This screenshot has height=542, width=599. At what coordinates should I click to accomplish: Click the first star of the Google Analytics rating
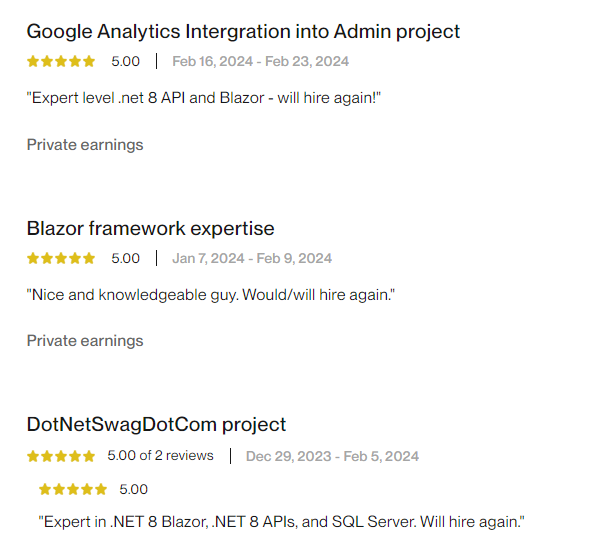click(x=33, y=61)
